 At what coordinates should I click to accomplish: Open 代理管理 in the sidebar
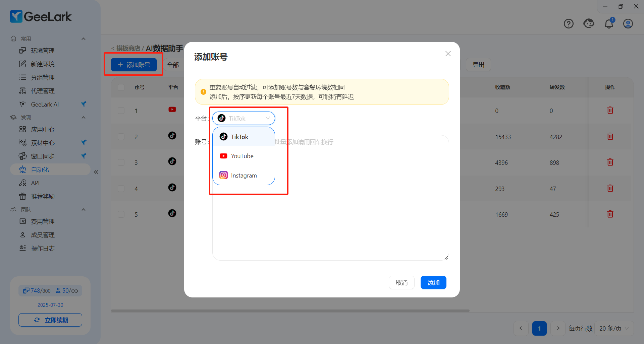tap(43, 91)
